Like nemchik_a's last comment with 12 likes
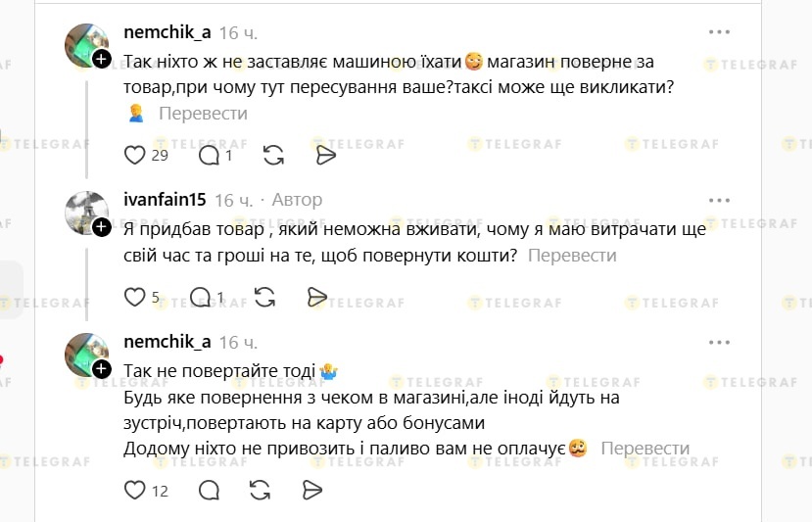Screen dimensions: 812x522 (x=135, y=490)
